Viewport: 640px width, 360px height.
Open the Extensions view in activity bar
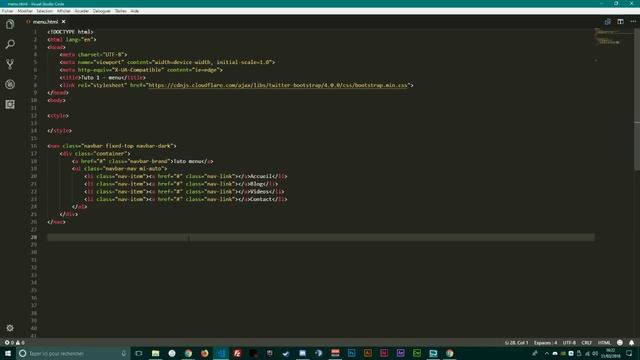(x=10, y=104)
